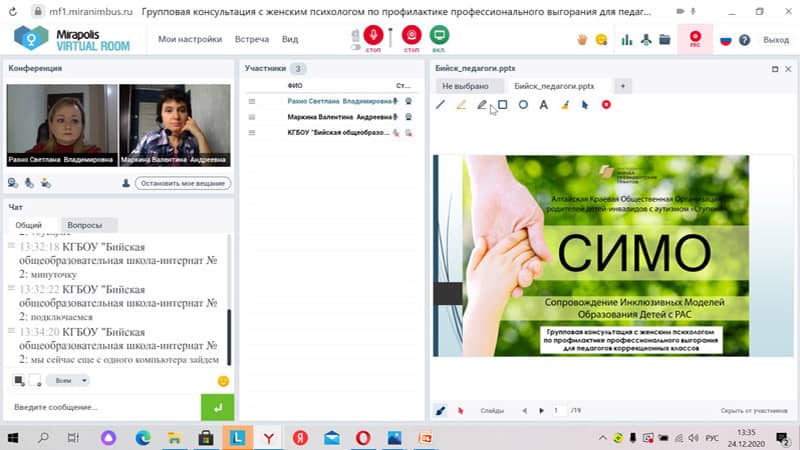Click Скрыть от участников link
The width and height of the screenshot is (800, 450).
point(754,410)
